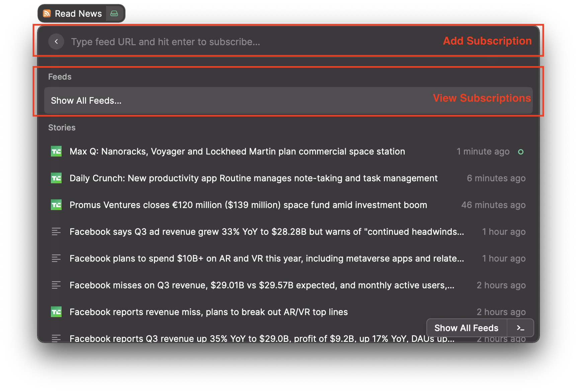Click the Show All Feeds action button
This screenshot has height=392, width=577.
[x=466, y=328]
